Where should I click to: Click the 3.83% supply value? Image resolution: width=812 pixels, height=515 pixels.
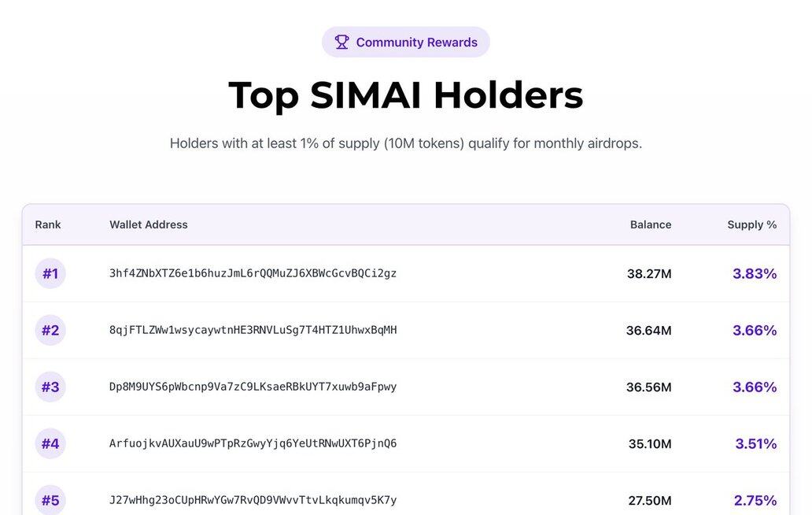click(x=755, y=273)
